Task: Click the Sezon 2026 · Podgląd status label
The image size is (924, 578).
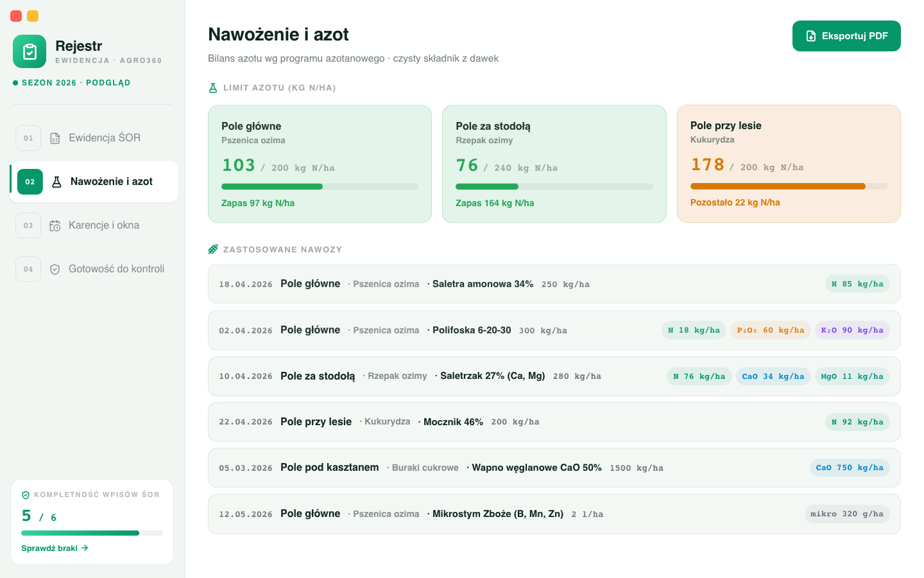Action: (x=72, y=83)
